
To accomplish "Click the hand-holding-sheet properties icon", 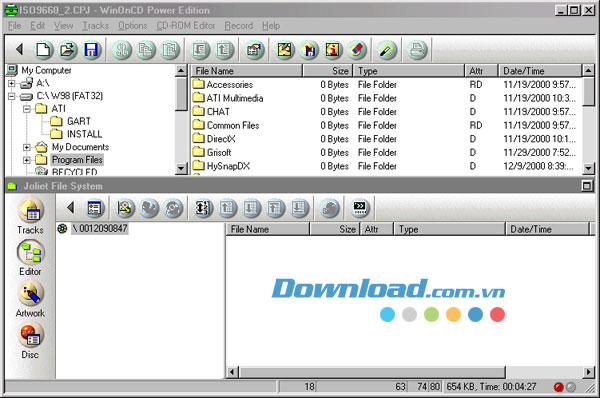I will point(254,50).
